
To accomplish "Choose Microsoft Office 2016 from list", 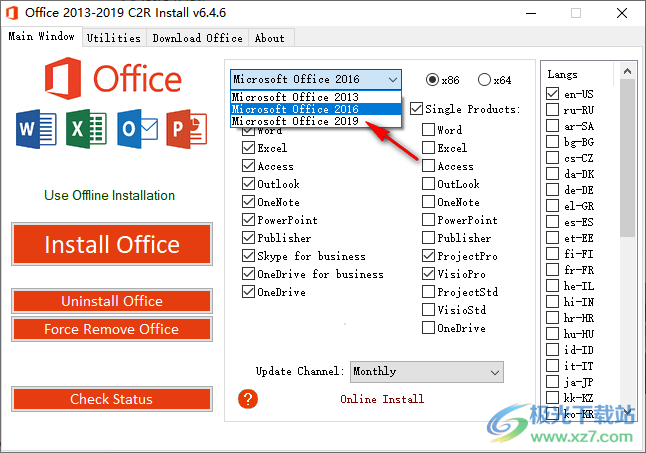I will click(316, 109).
